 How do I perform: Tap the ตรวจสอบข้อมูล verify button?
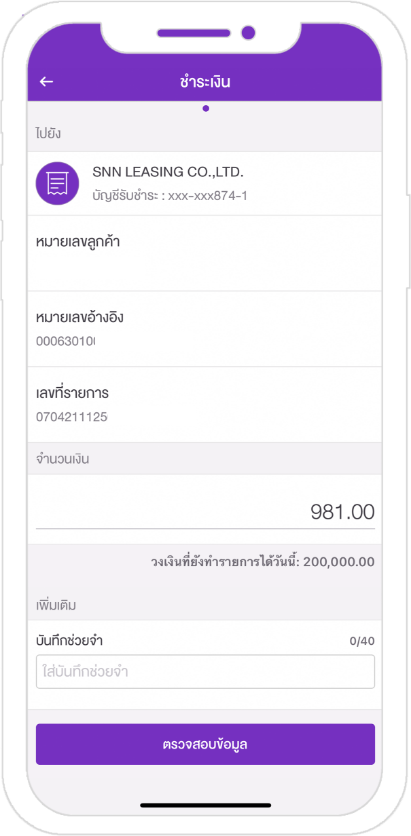[x=205, y=744]
